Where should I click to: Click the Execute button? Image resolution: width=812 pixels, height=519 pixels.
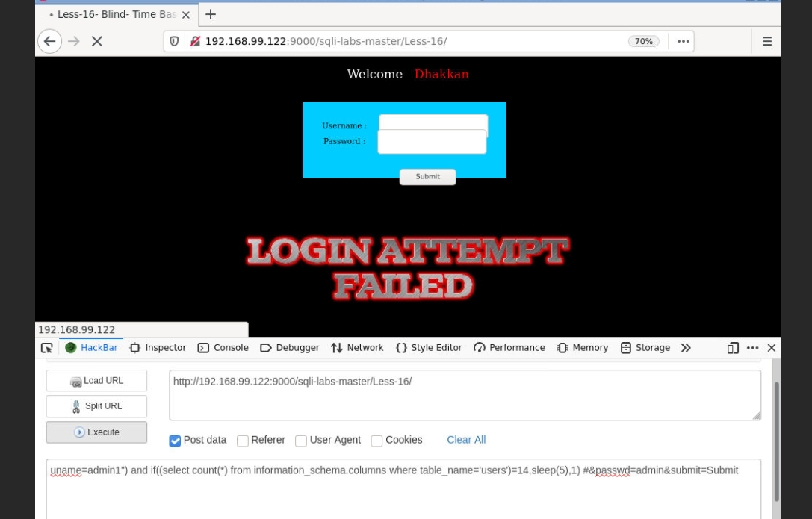click(x=97, y=432)
